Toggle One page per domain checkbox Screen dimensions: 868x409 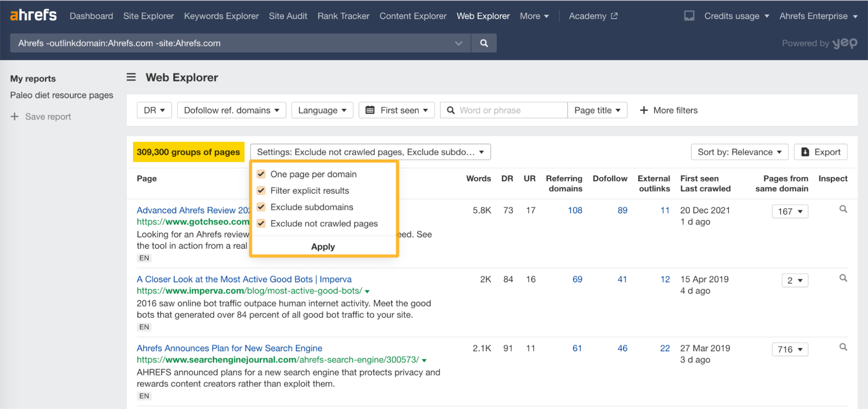click(261, 174)
